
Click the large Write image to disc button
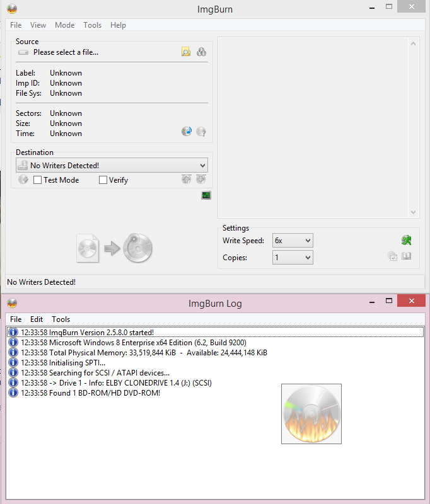(115, 248)
